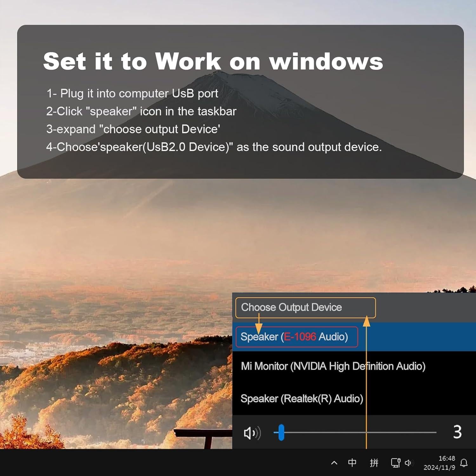476x476 pixels.
Task: Open the notification bell in the taskbar
Action: [464, 463]
